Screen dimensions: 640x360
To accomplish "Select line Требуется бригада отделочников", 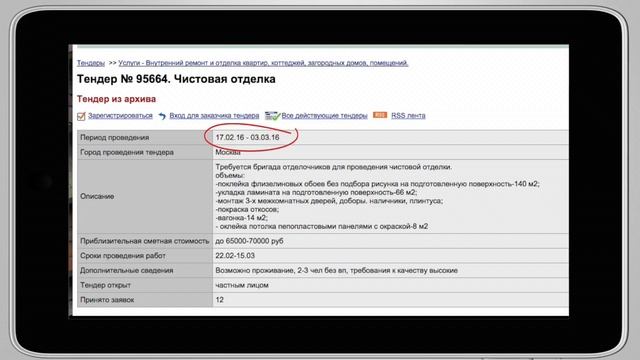I will pyautogui.click(x=333, y=167).
